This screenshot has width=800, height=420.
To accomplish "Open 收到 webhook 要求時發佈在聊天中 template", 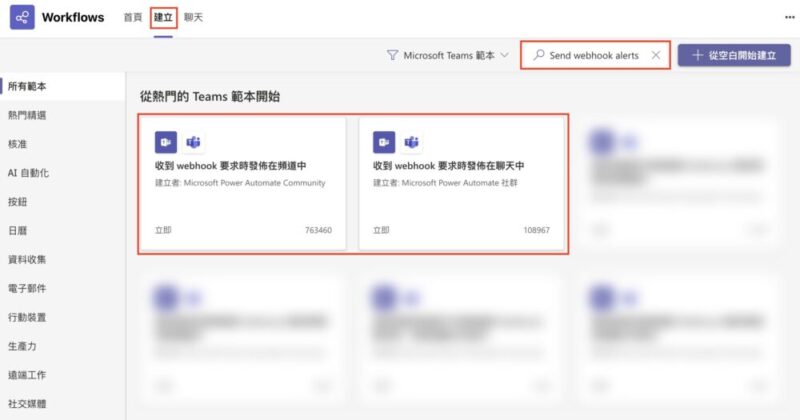I will click(462, 184).
